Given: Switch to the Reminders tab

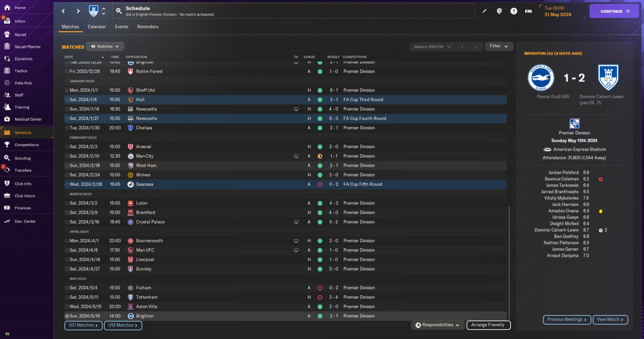Looking at the screenshot, I should 148,27.
